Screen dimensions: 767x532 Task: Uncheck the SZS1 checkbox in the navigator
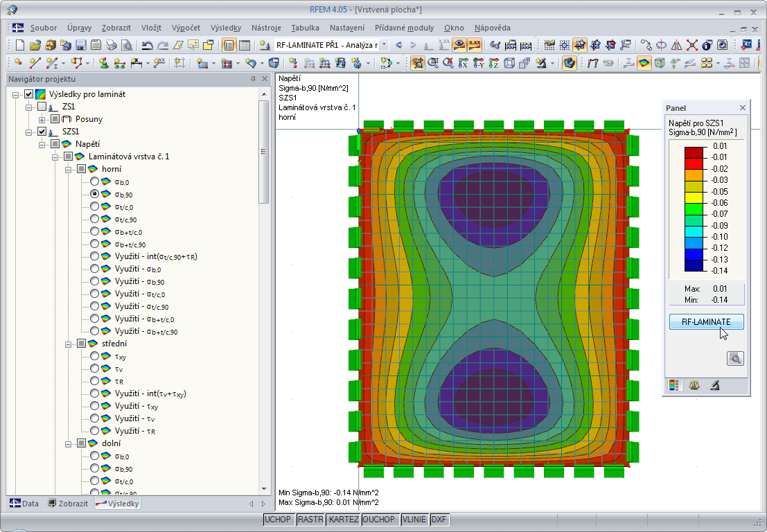pos(42,132)
